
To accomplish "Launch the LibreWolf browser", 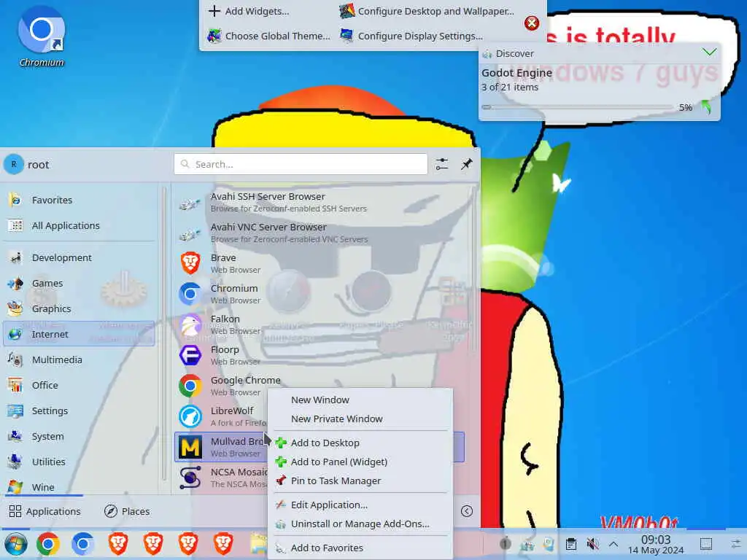I will pos(222,416).
